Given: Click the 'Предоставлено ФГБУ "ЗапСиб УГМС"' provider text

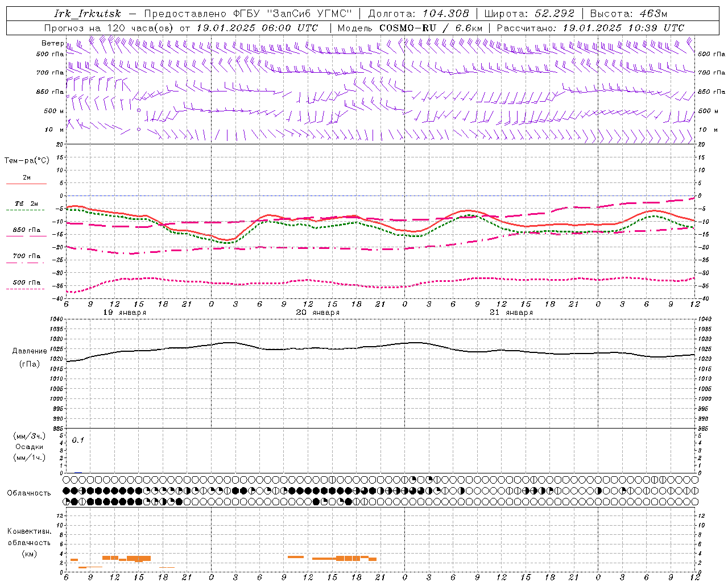Looking at the screenshot, I should point(248,14).
